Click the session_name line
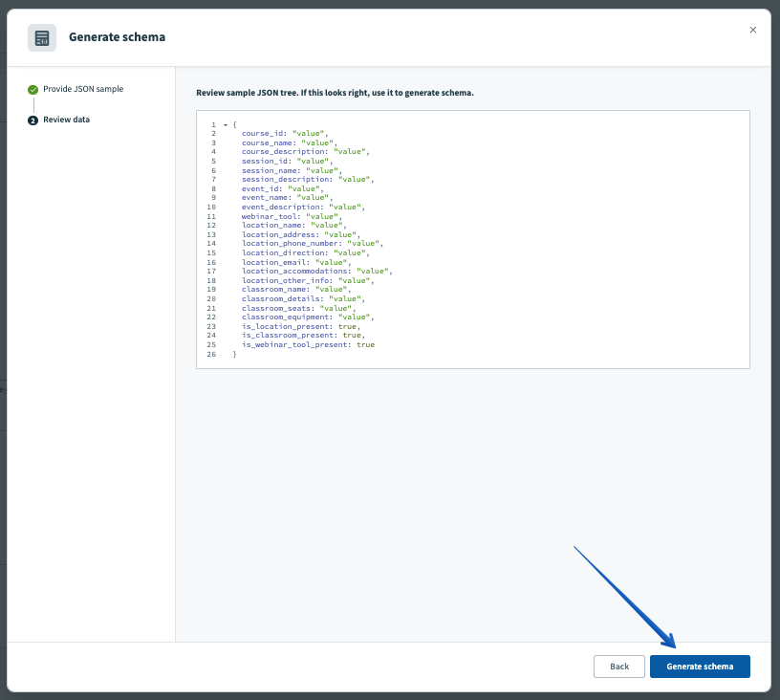The image size is (780, 700). [292, 170]
